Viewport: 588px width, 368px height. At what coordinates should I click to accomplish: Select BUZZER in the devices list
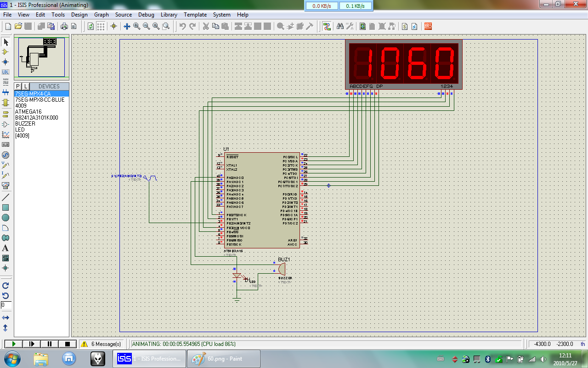[25, 124]
